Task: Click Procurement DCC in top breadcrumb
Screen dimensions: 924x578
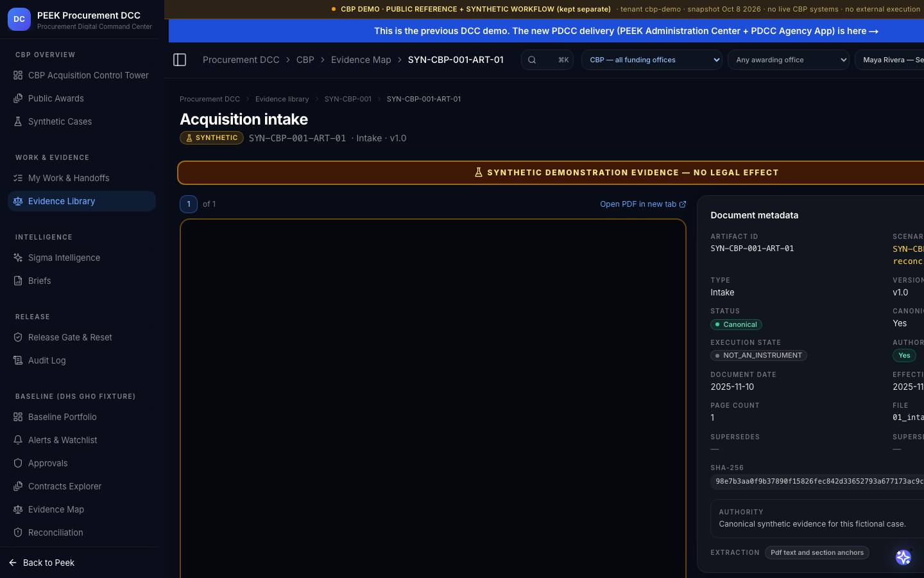Action: point(241,60)
